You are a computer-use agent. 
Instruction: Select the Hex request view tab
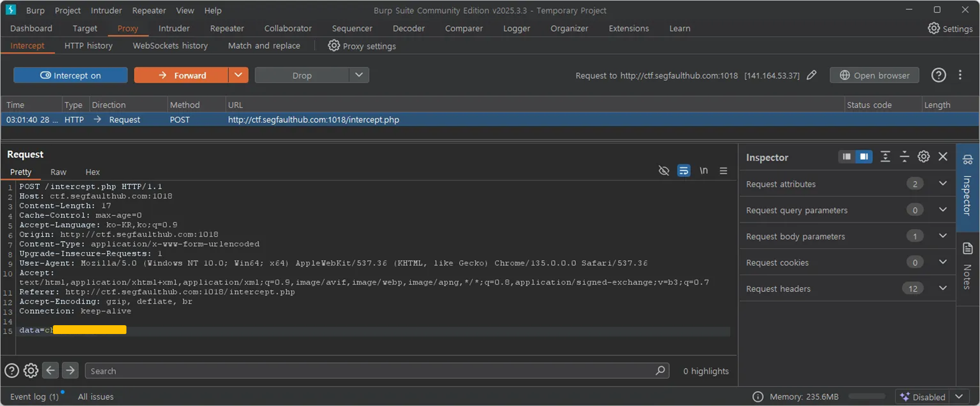92,172
